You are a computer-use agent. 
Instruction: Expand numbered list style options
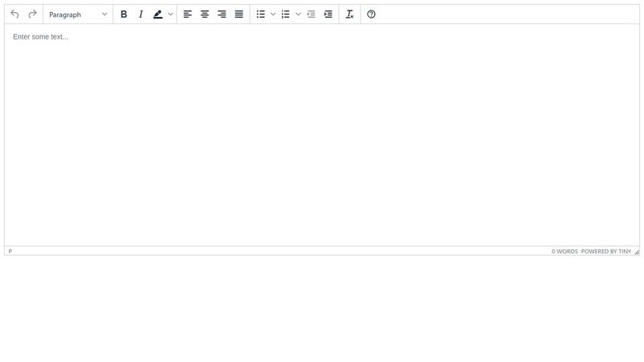[x=299, y=14]
